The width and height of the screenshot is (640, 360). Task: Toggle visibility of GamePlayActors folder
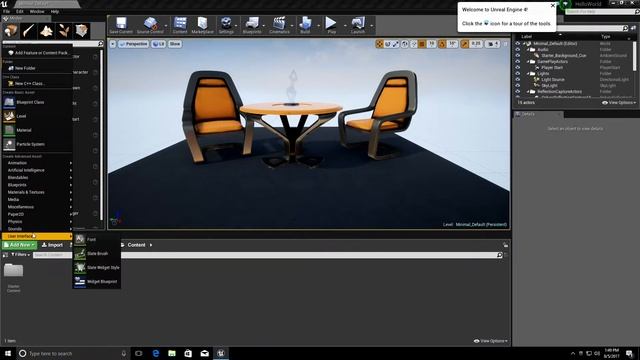[518, 62]
